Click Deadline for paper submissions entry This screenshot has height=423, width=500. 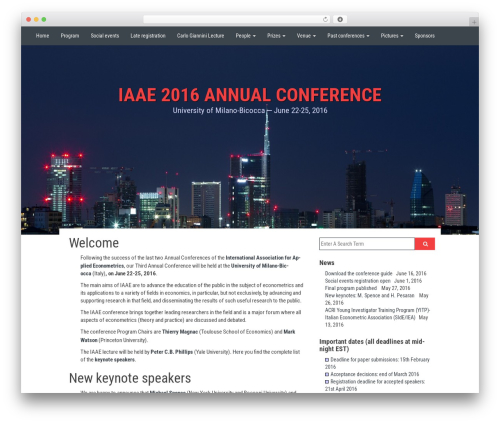(377, 363)
